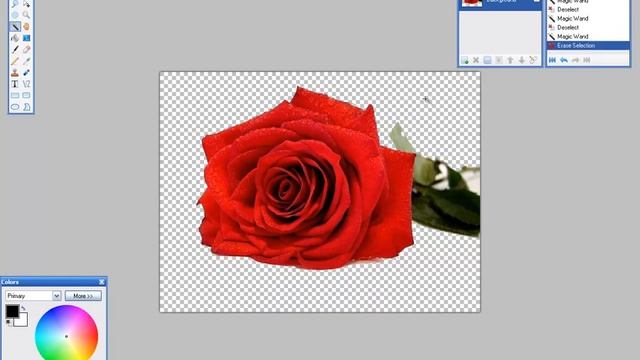Add a new layer in Layers panel
Image resolution: width=640 pixels, height=360 pixels.
click(464, 60)
